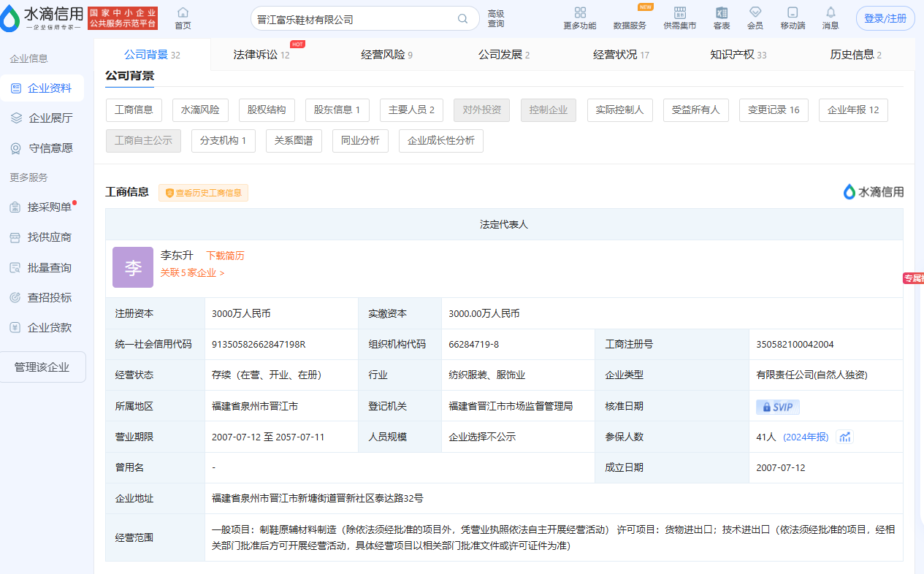Image resolution: width=924 pixels, height=574 pixels.
Task: Switch to 经营状况 tab
Action: point(621,55)
